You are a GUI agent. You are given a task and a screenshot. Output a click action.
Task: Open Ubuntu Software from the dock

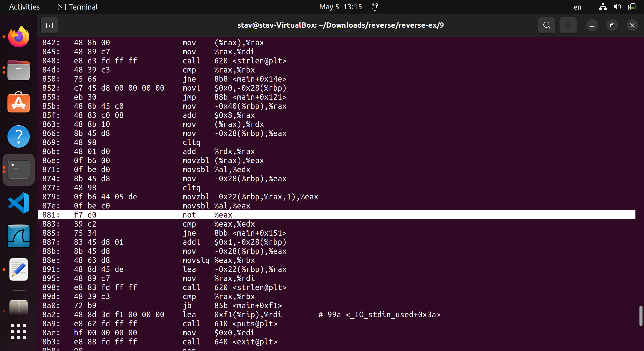coord(18,103)
